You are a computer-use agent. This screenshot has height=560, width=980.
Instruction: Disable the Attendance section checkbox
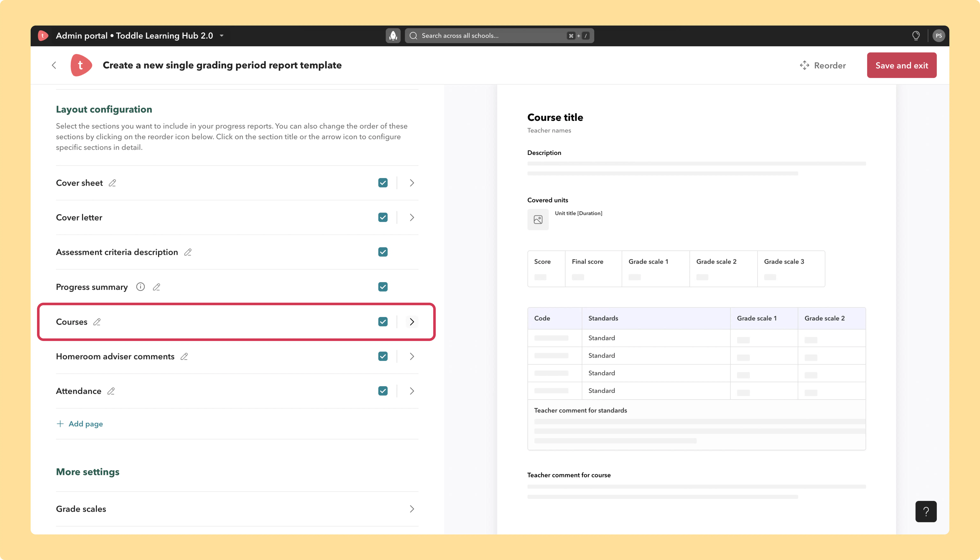click(x=383, y=391)
